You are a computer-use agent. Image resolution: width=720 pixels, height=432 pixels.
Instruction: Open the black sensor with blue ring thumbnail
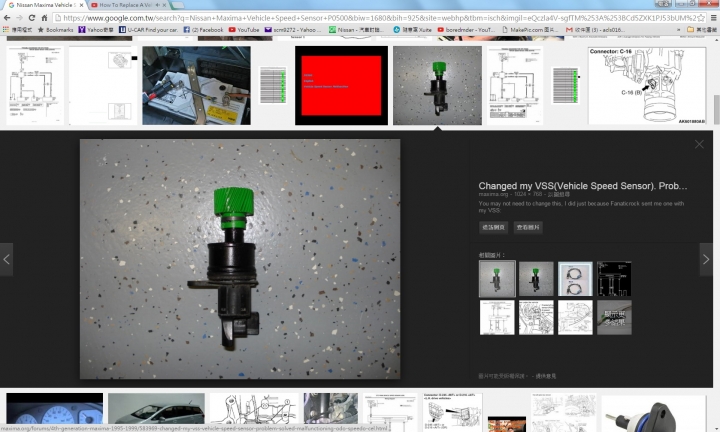tap(653, 413)
